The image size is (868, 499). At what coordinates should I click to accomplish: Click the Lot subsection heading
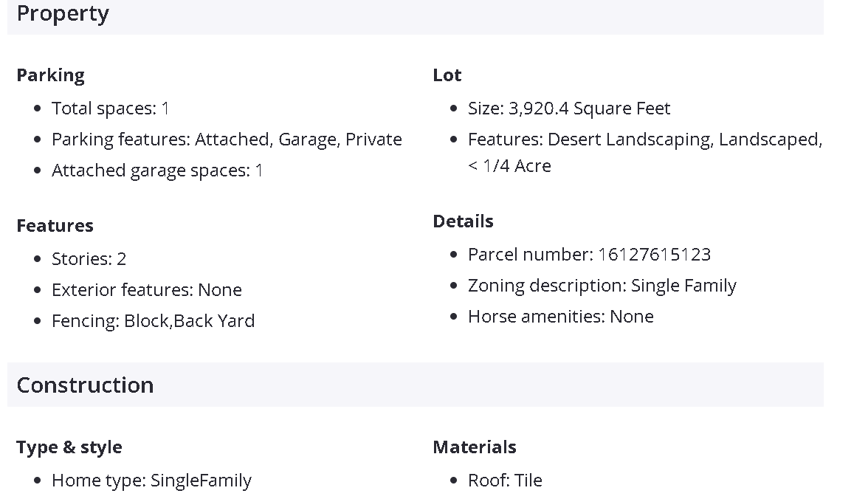pos(447,75)
